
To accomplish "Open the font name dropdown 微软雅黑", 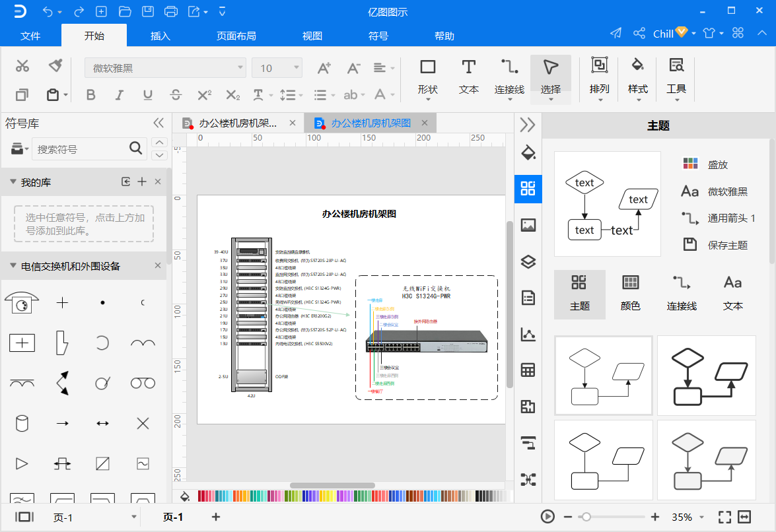I will tap(165, 68).
